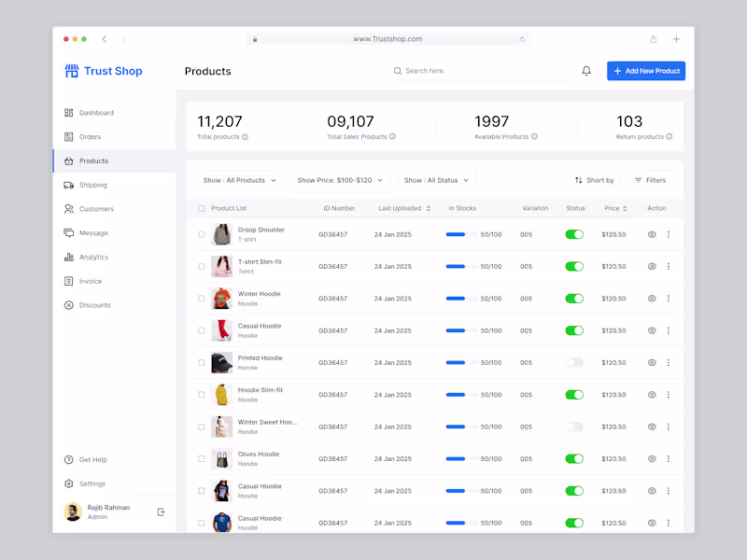Reload the page from the address bar
This screenshot has height=560, width=747.
coord(522,39)
